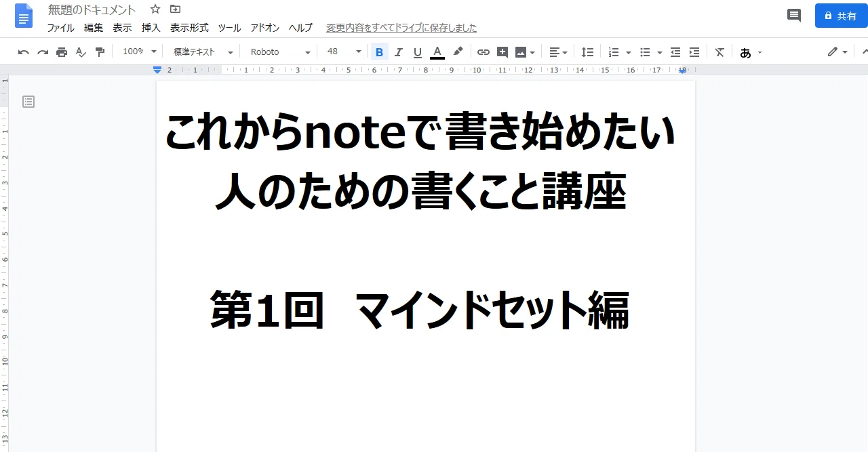
Task: Open the comment history icon
Action: pos(793,16)
